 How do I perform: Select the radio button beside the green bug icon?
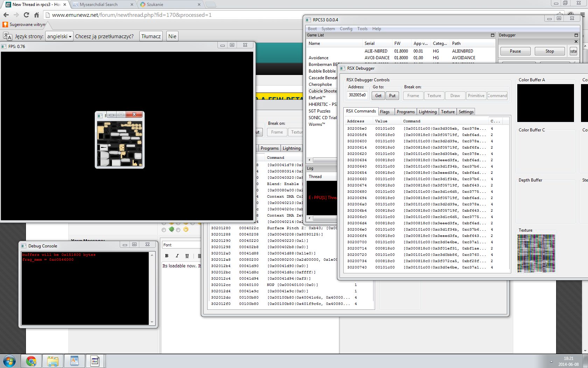tap(164, 230)
